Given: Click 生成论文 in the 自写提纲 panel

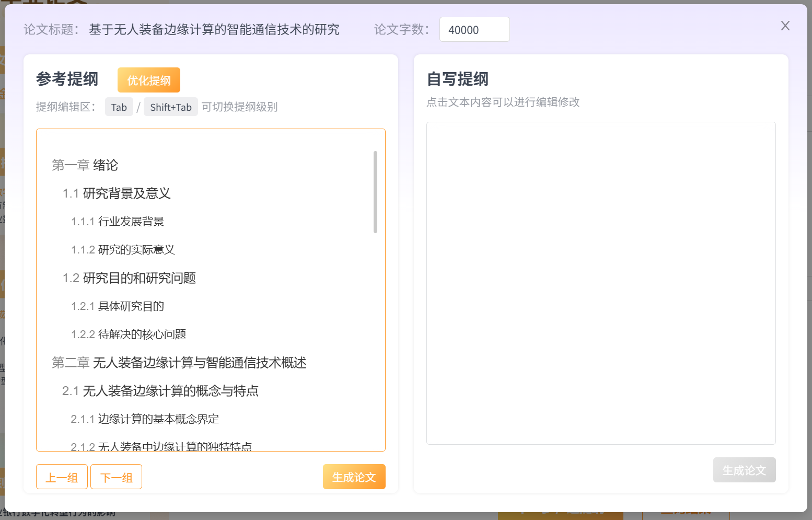Looking at the screenshot, I should tap(744, 469).
